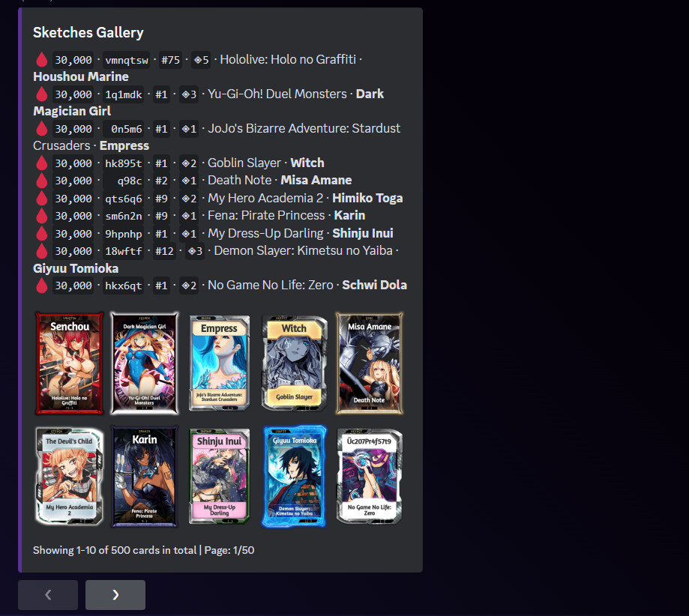
Task: Click the blood drop icon beside 1q1mdk
Action: tap(41, 94)
